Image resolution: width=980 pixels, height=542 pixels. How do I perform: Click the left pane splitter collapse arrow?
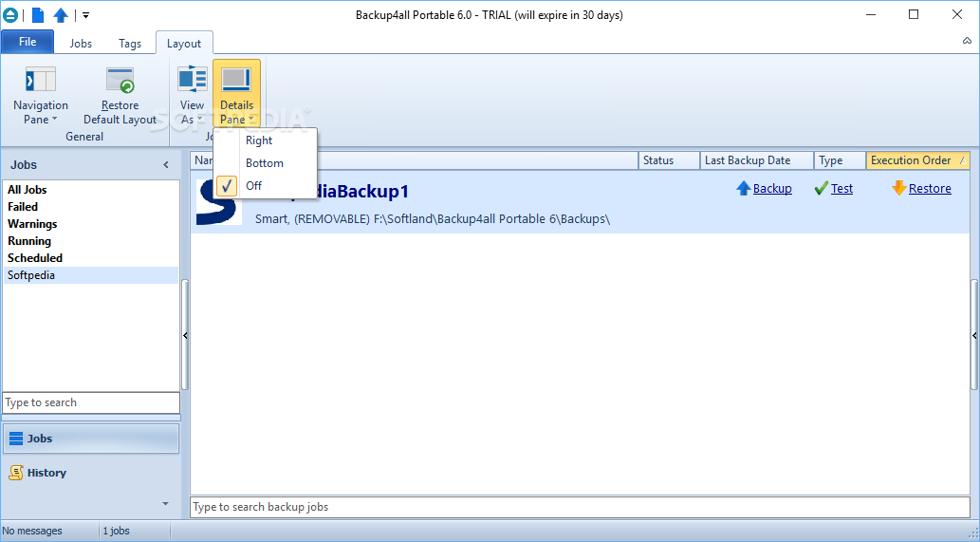click(x=185, y=336)
